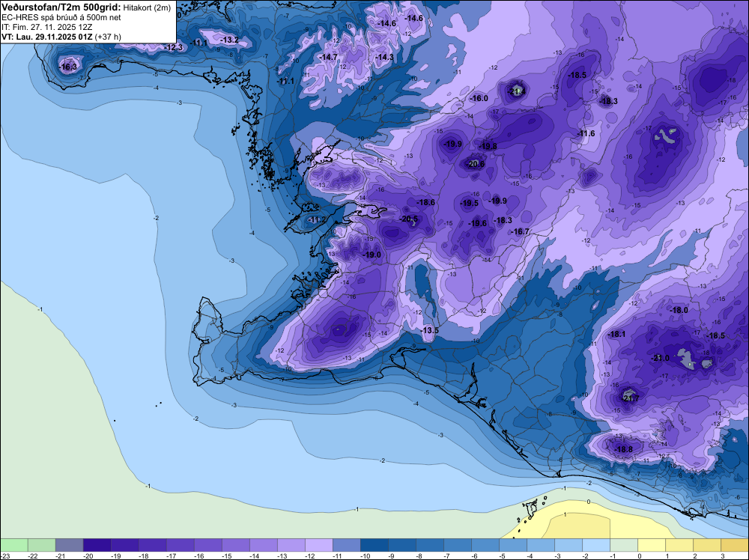
Task: Select the gray-blue legend swatch at -21
Action: click(69, 545)
